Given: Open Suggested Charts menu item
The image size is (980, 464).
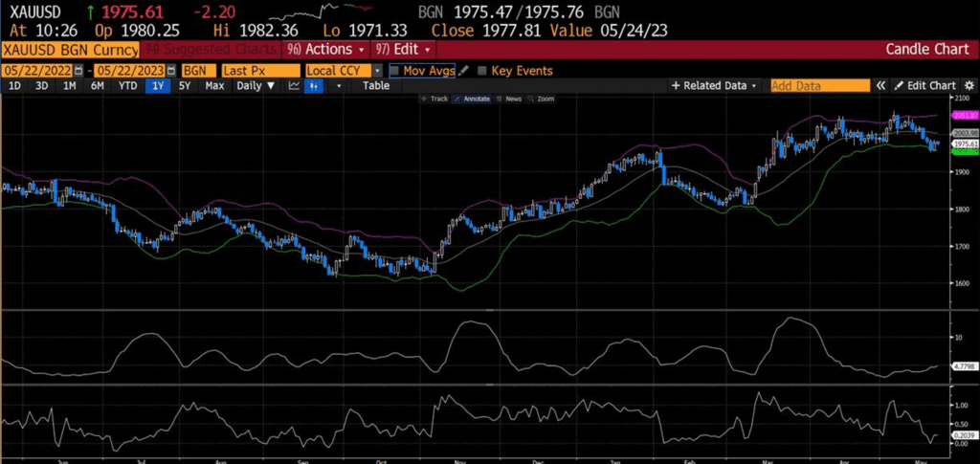Looking at the screenshot, I should point(212,49).
